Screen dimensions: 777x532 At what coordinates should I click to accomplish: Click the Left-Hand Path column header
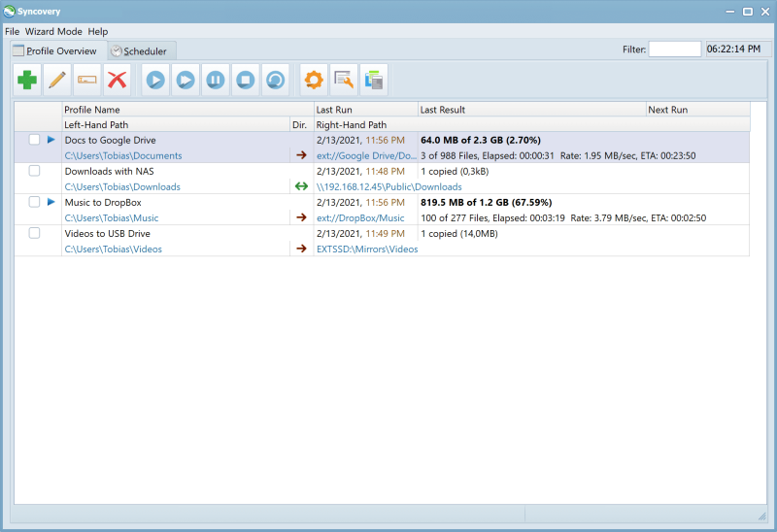coord(176,125)
